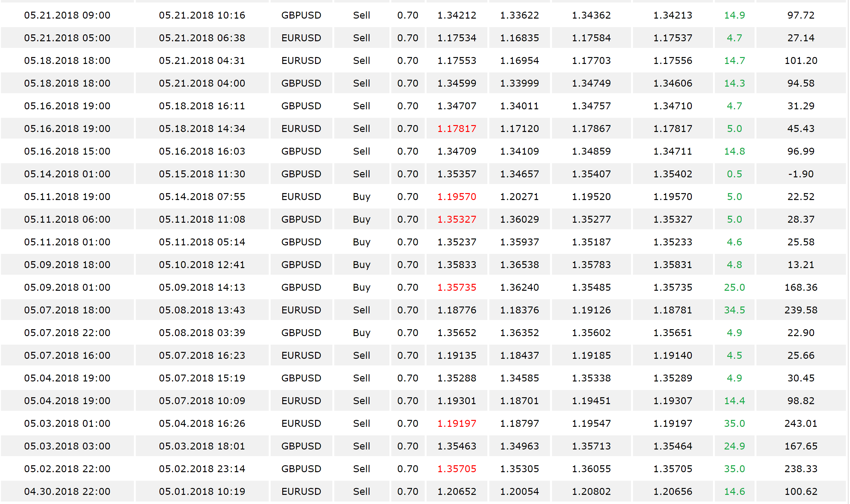Click close time 05.02.2018 23:14

coord(202,469)
